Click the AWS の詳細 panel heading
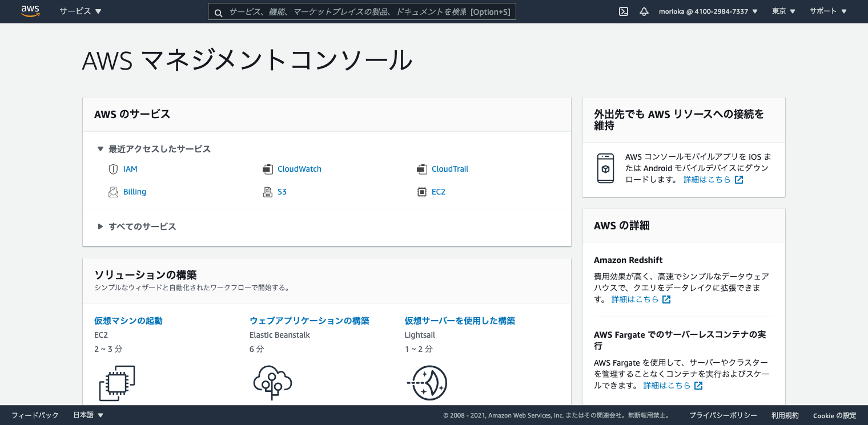 (621, 225)
